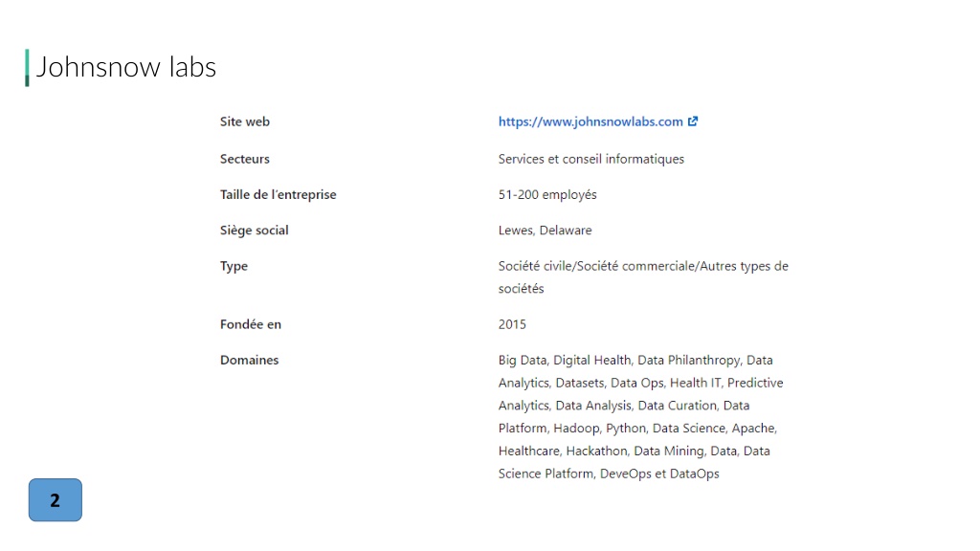Open the johnsnowlabs.com website link
This screenshot has height=551, width=980.
590,121
